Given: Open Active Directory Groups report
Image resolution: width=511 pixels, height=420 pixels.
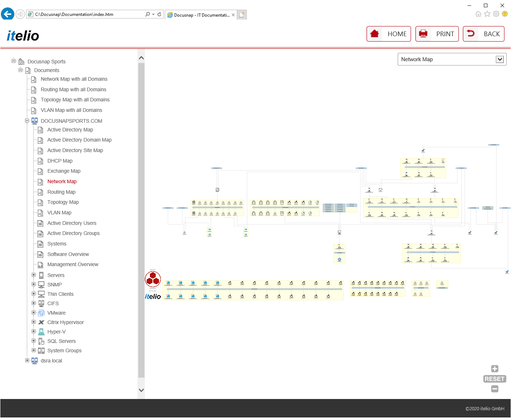Looking at the screenshot, I should [x=74, y=233].
